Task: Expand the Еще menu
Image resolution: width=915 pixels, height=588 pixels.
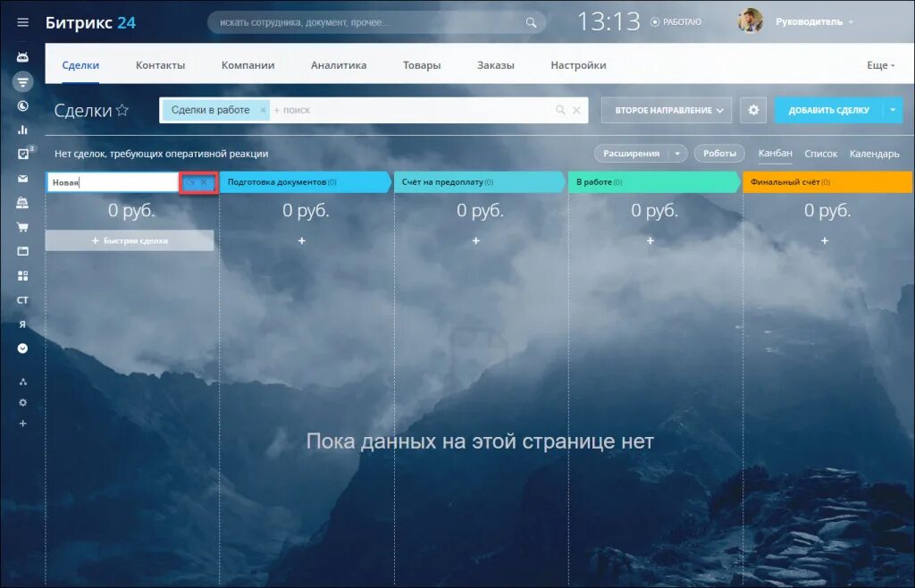Action: (x=880, y=65)
